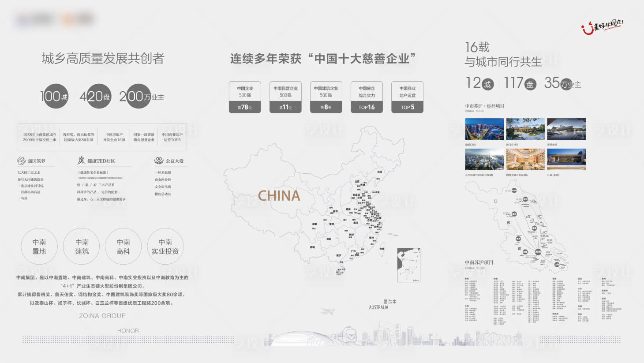Image resolution: width=644 pixels, height=363 pixels.
Task: Click the heading 连续多年荣获“中国十大慈善企业”
Action: point(323,59)
